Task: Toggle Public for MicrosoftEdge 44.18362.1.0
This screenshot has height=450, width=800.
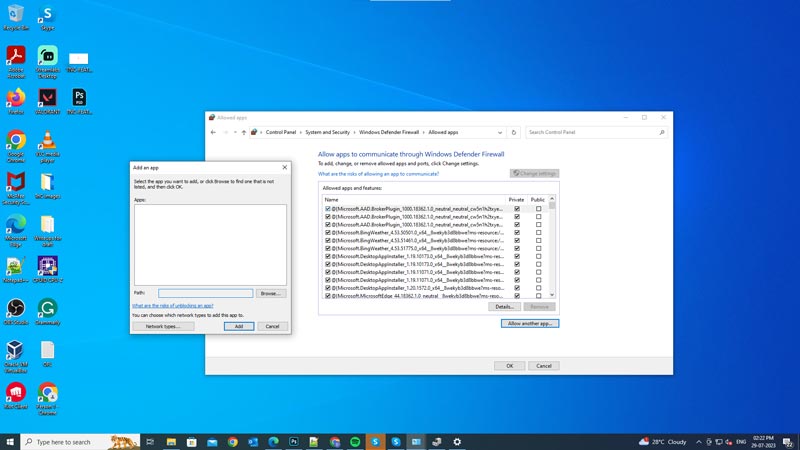Action: [x=538, y=296]
